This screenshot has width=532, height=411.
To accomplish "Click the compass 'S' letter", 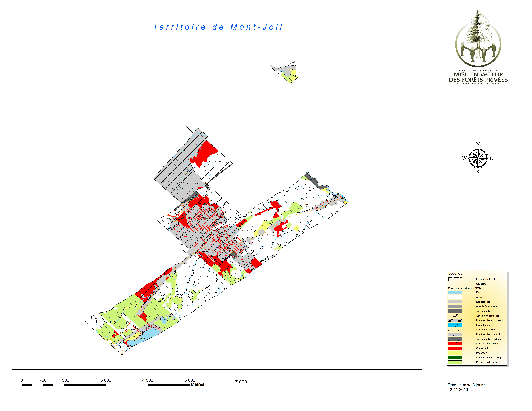I will (478, 172).
